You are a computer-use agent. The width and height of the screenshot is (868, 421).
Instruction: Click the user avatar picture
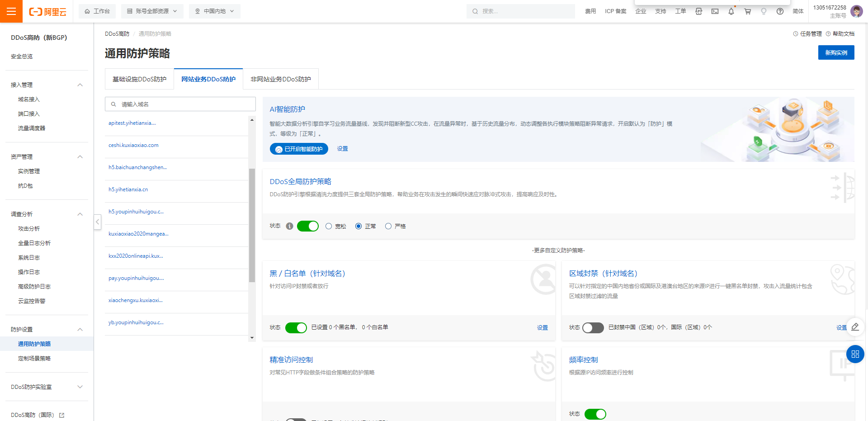(x=856, y=11)
